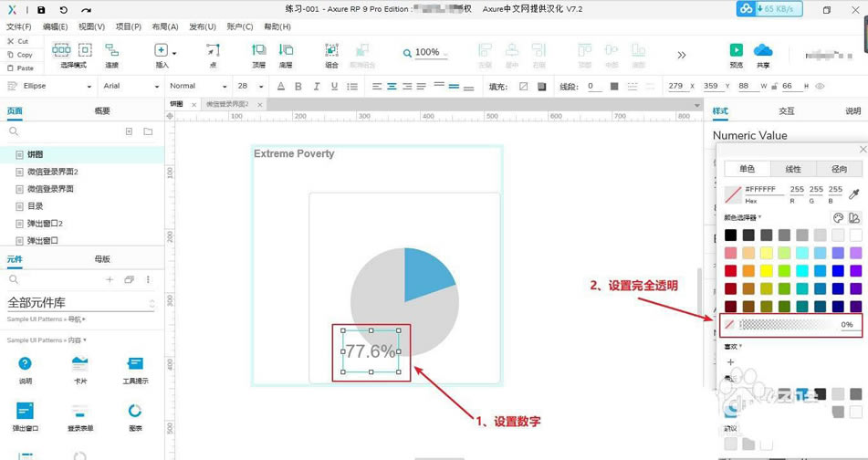Click the 顶层 bring-to-front icon
This screenshot has width=868, height=460.
point(258,50)
